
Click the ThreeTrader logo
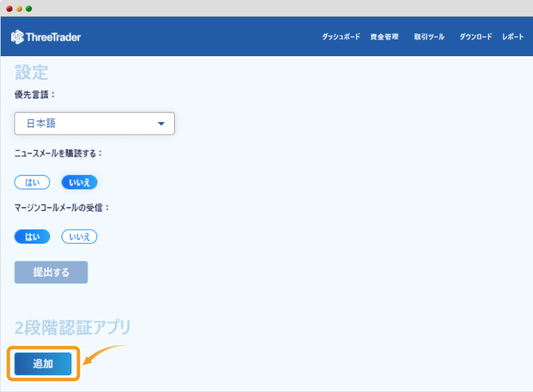click(46, 37)
